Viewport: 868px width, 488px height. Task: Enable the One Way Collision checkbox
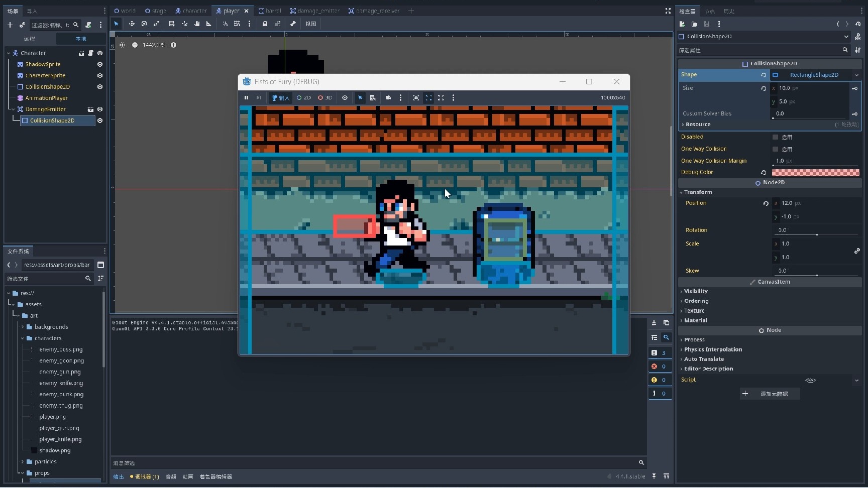775,149
